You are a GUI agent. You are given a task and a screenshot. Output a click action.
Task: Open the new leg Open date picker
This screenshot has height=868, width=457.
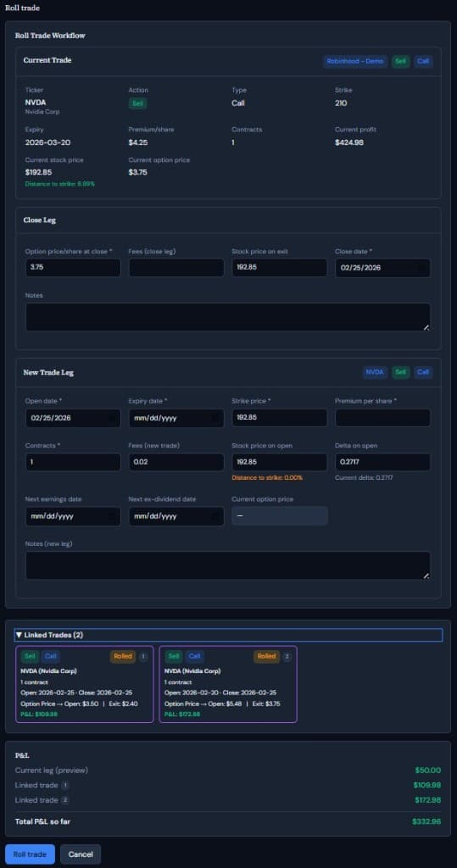pos(73,418)
